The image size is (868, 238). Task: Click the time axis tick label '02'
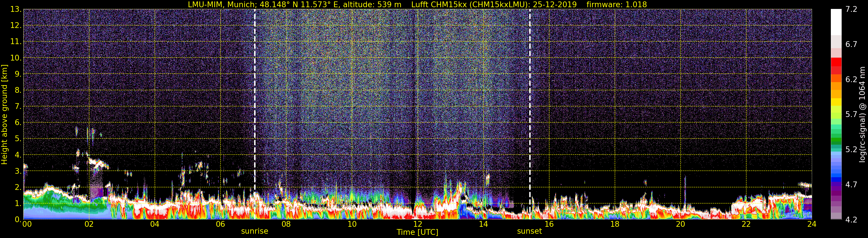click(89, 224)
